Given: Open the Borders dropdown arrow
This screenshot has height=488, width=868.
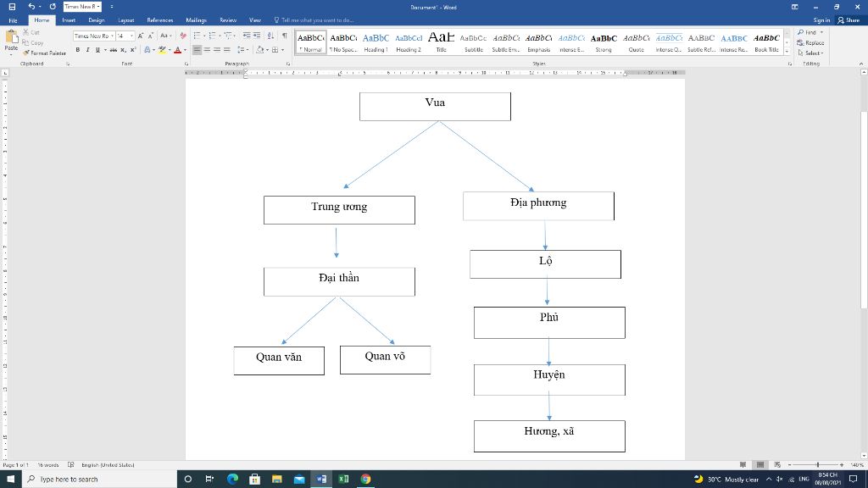Looking at the screenshot, I should pos(283,50).
